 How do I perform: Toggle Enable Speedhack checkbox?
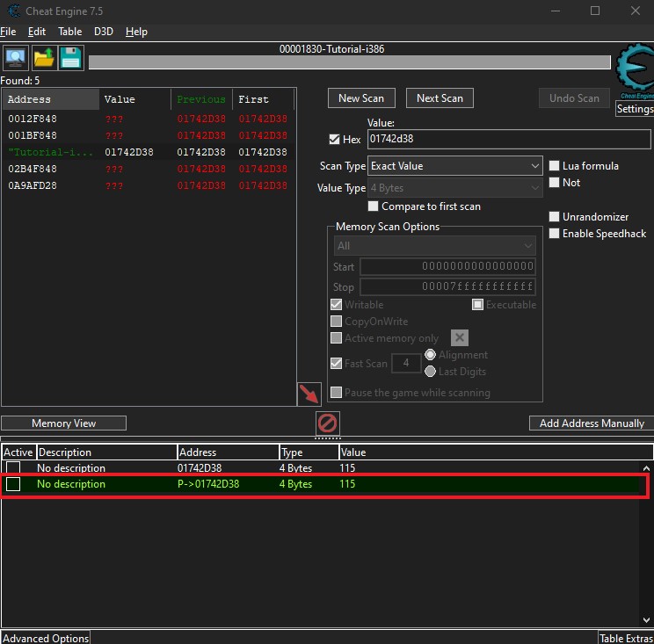(x=555, y=234)
